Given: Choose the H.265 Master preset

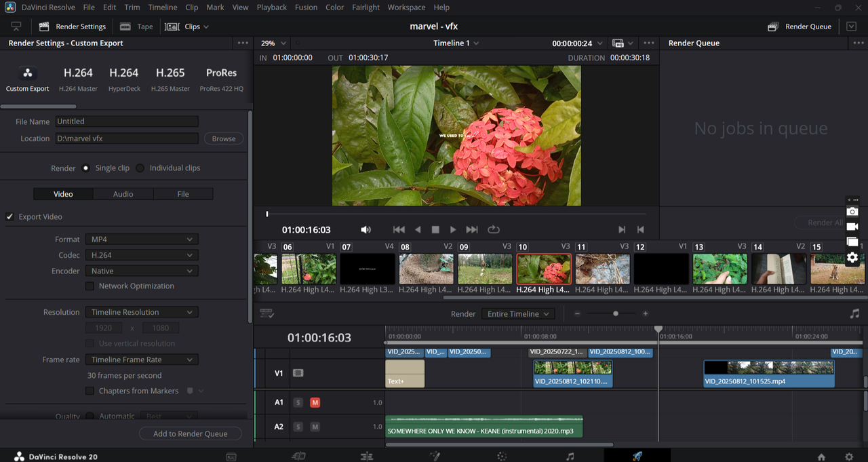Looking at the screenshot, I should coord(170,79).
